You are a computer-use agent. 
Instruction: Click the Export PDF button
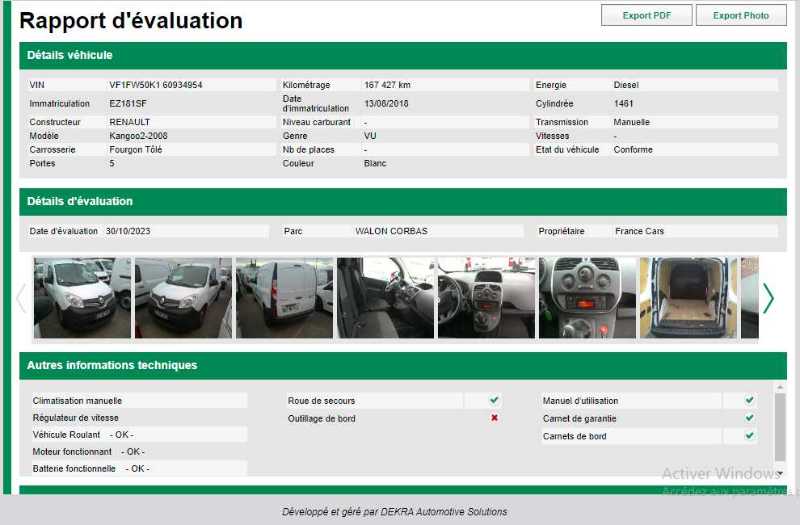[646, 15]
